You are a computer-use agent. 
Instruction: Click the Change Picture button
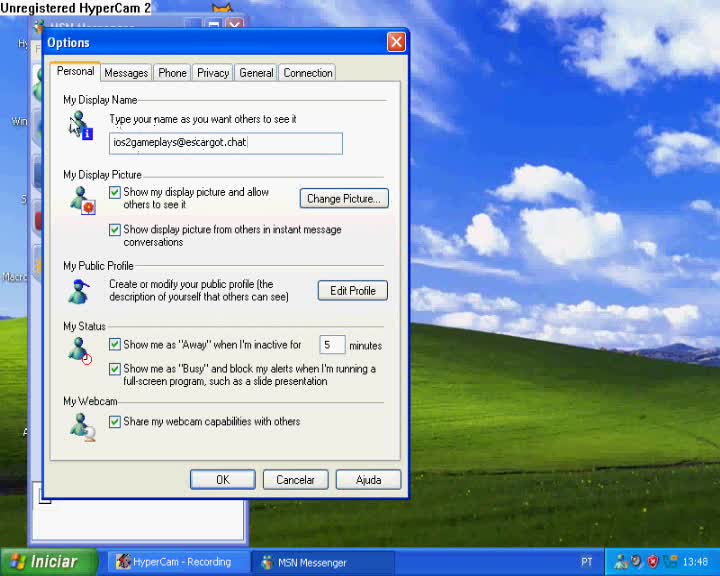tap(344, 199)
